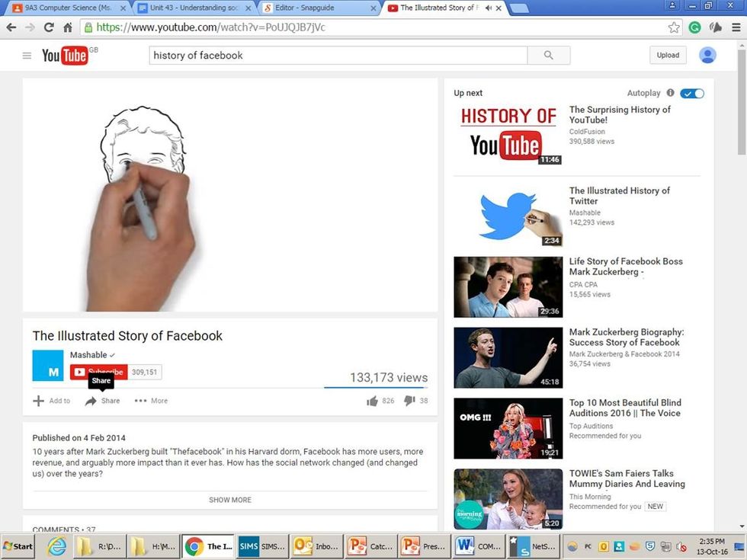The height and width of the screenshot is (560, 747).
Task: Subscribe to the Mashable channel
Action: point(98,372)
